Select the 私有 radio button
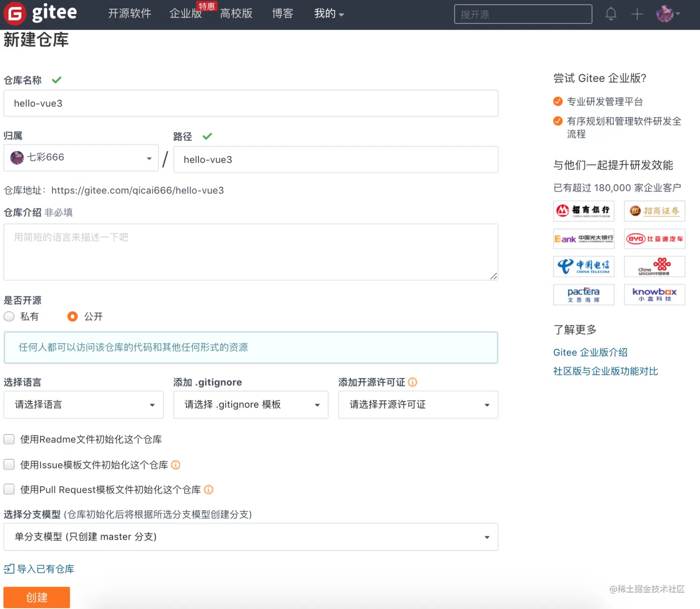 [9, 316]
